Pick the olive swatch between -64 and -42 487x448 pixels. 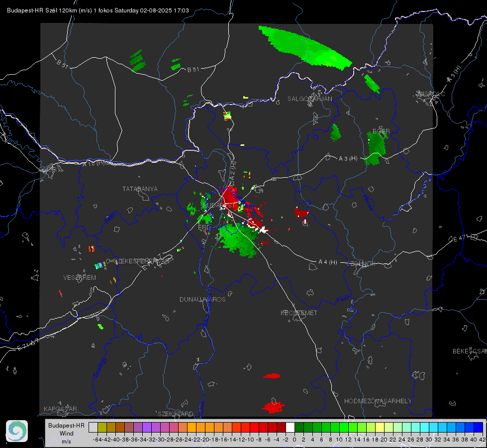(102, 428)
